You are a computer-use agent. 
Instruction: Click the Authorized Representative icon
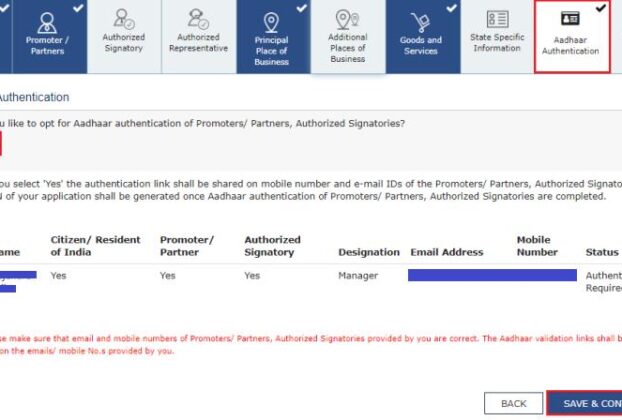[197, 17]
